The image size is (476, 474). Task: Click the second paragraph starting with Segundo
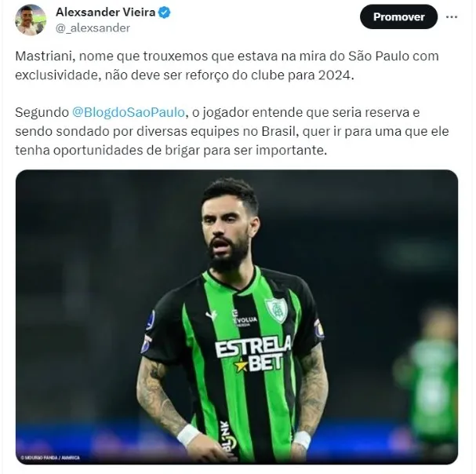coord(232,131)
